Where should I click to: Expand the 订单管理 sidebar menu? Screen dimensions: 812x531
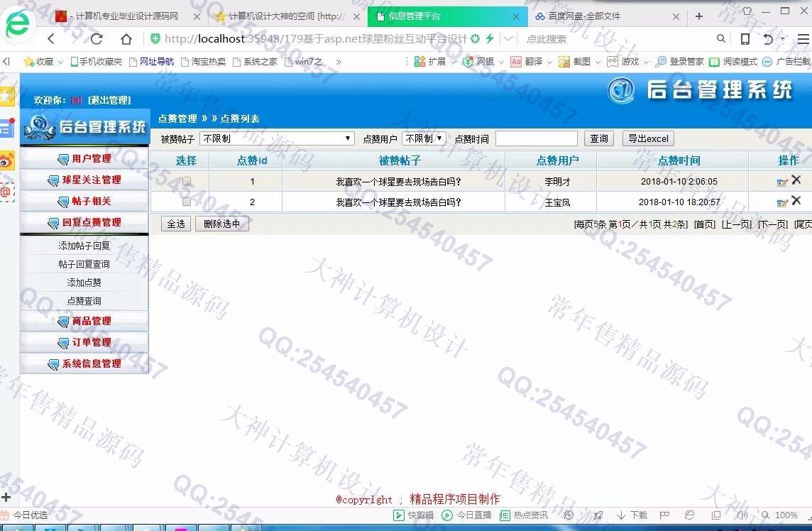click(84, 342)
